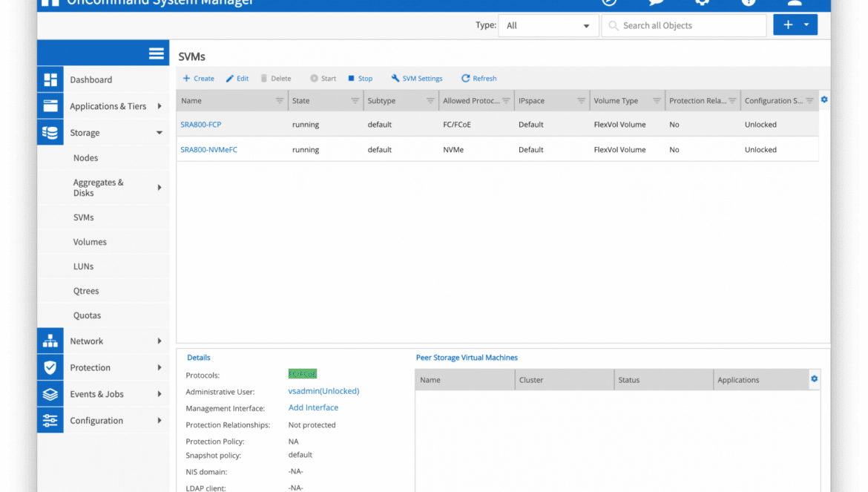Click the Start toolbar button
This screenshot has width=868, height=492.
click(323, 79)
